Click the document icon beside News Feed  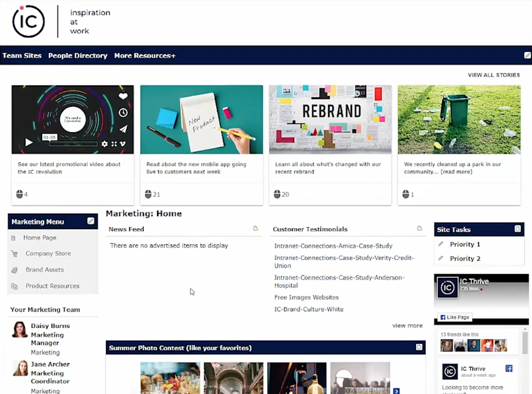(x=256, y=228)
